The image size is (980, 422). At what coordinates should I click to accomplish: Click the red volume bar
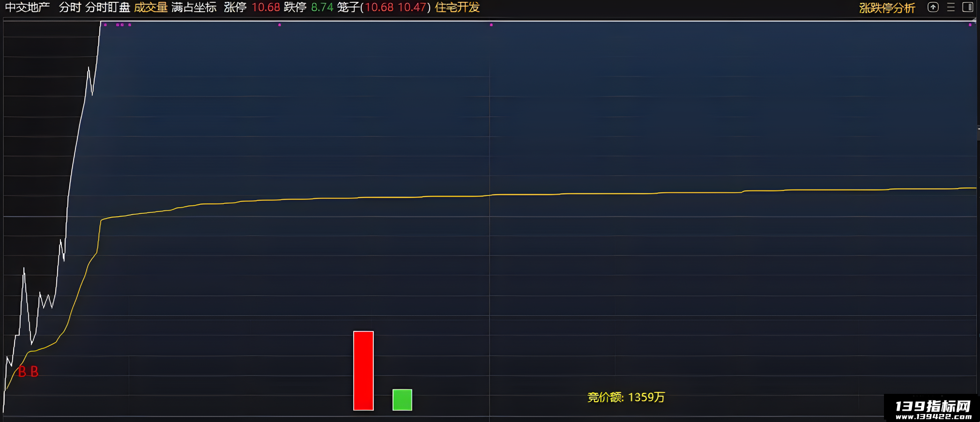click(364, 371)
